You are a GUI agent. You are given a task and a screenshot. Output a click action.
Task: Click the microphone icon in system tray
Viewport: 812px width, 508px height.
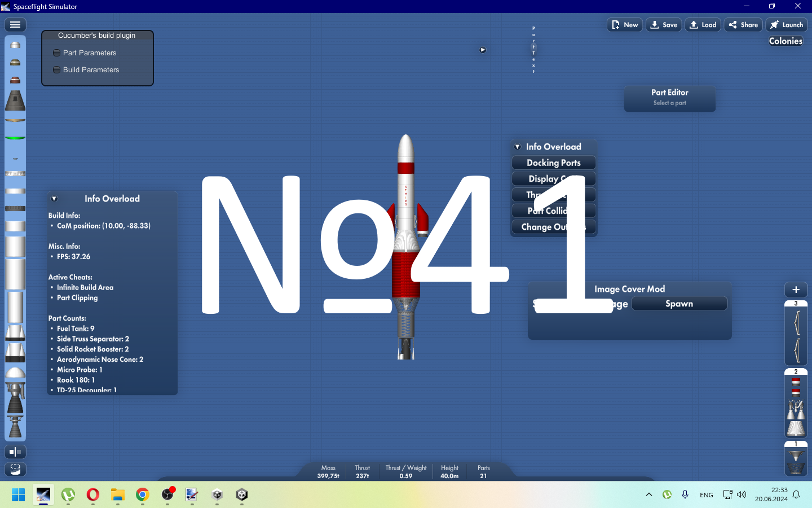[685, 494]
